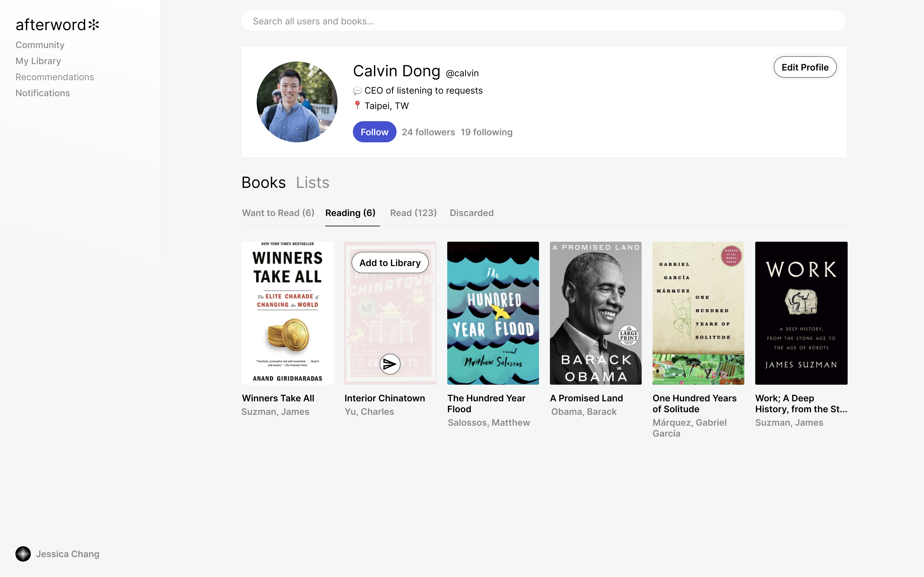Open My Library from sidebar
Screen dimensions: 924x577
(x=38, y=61)
